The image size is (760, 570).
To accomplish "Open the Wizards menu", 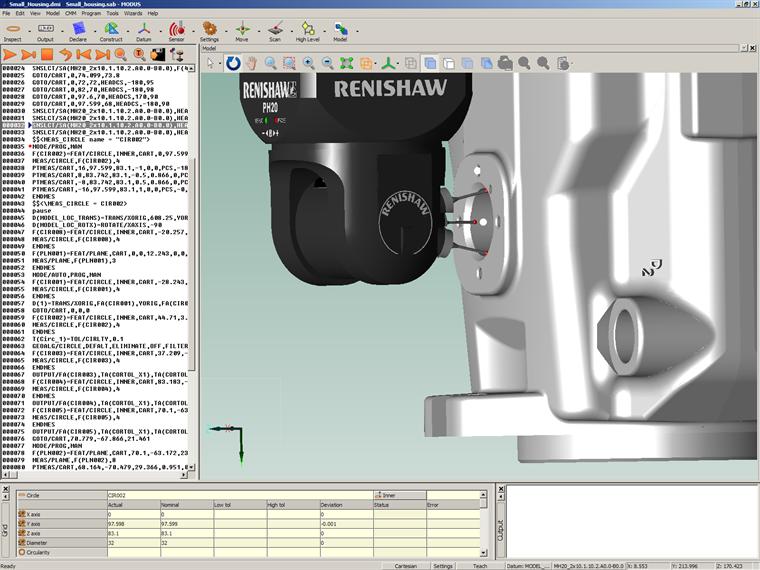I will tap(133, 14).
